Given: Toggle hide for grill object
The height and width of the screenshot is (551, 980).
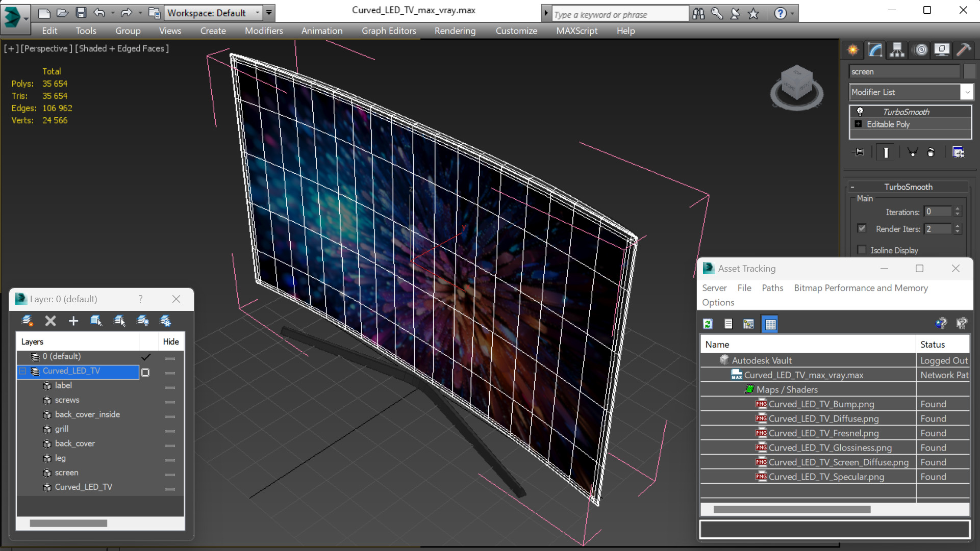Looking at the screenshot, I should coord(170,431).
